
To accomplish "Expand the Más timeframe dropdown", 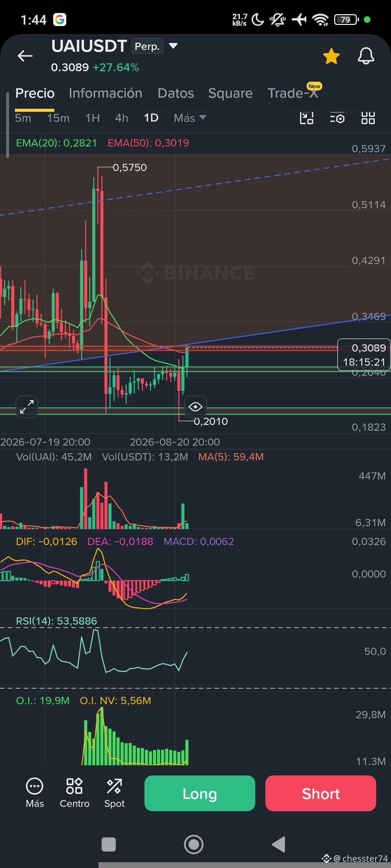I will (x=190, y=118).
